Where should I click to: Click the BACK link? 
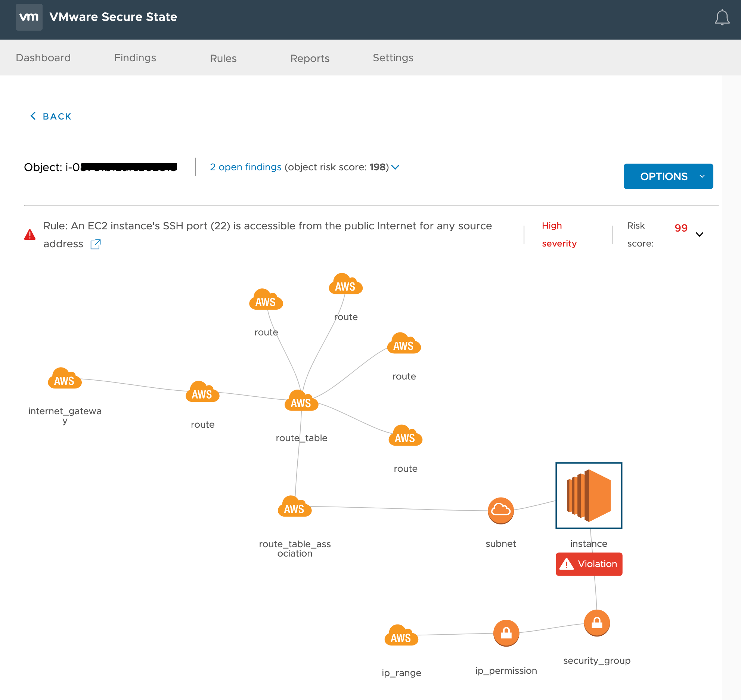pyautogui.click(x=50, y=116)
